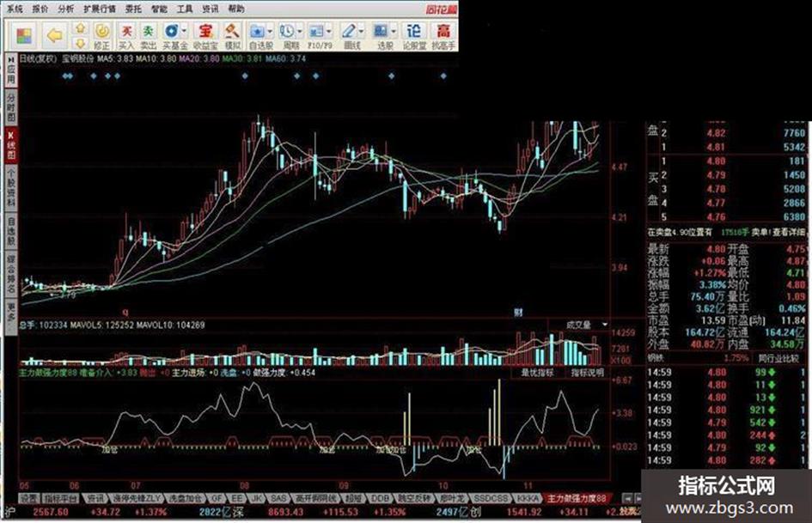Select the 应用 sidebar tab

click(x=11, y=70)
